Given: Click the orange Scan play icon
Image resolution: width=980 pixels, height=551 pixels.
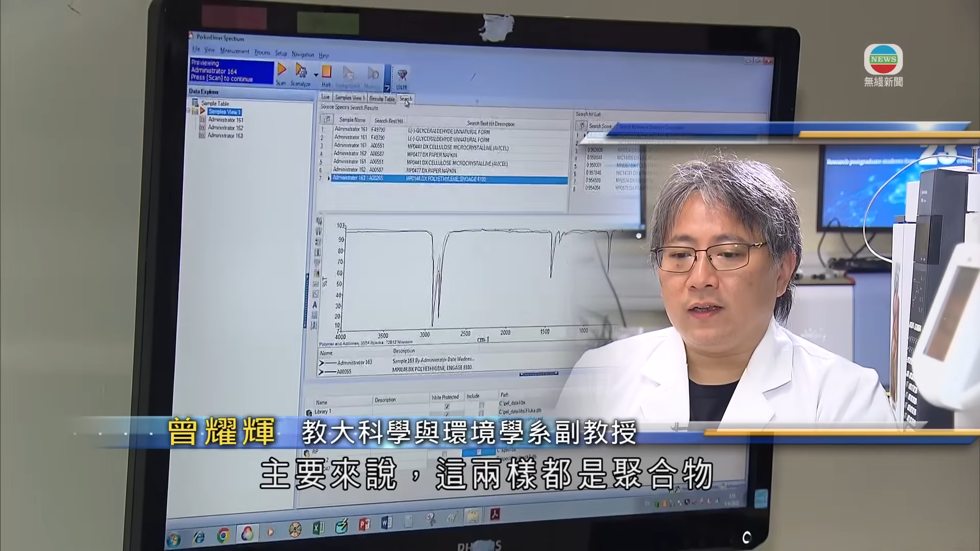Looking at the screenshot, I should click(281, 70).
